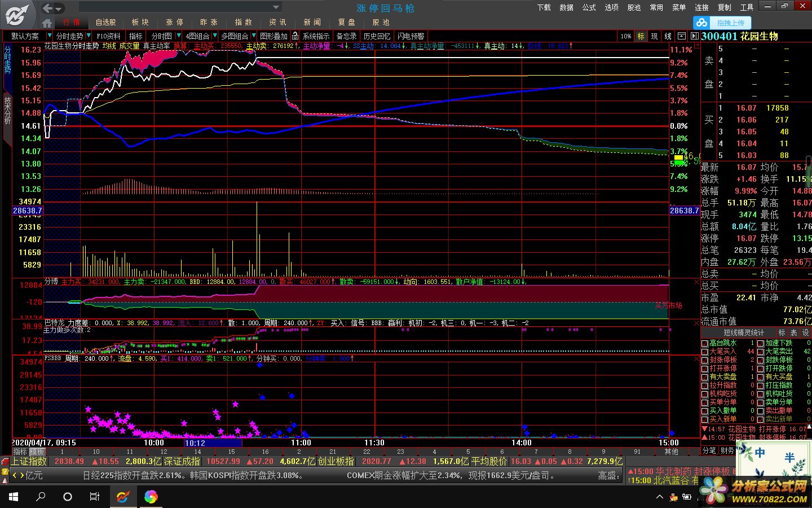Screen dimensions: 812x508
Task: Toggle the 大笔卖出 checkbox
Action: pyautogui.click(x=760, y=352)
